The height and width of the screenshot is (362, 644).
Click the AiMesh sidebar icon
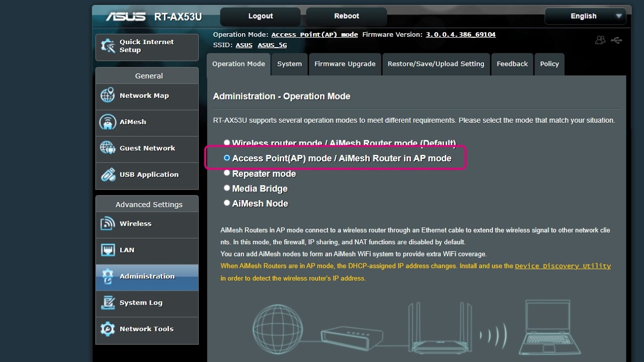click(x=108, y=122)
